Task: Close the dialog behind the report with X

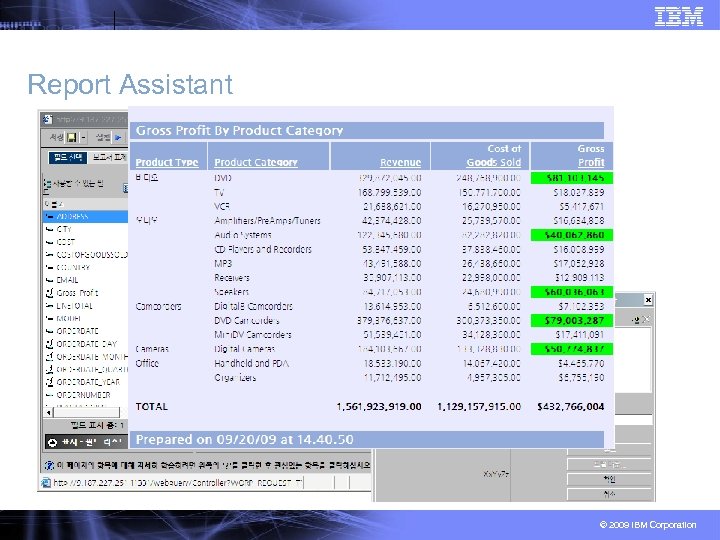Action: pyautogui.click(x=648, y=300)
